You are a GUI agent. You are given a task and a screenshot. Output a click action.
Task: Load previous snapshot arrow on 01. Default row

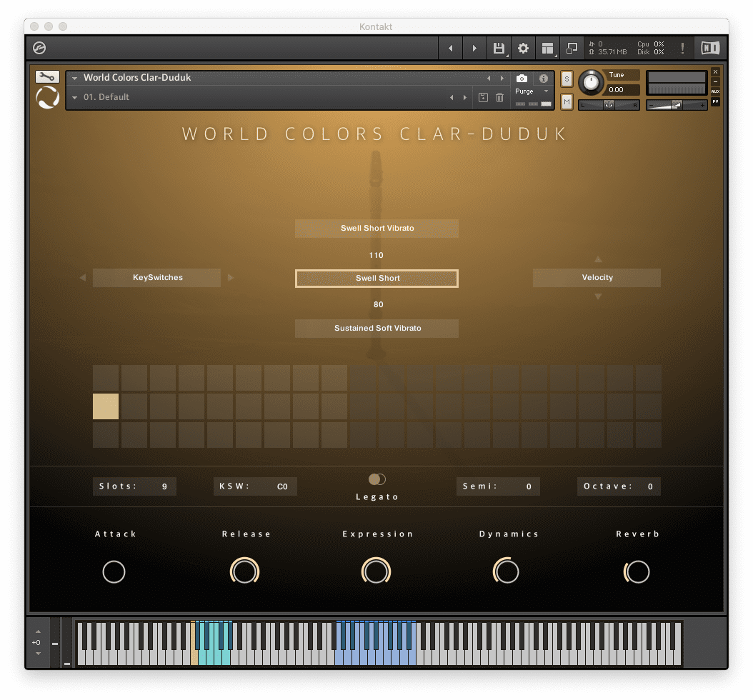click(x=452, y=97)
